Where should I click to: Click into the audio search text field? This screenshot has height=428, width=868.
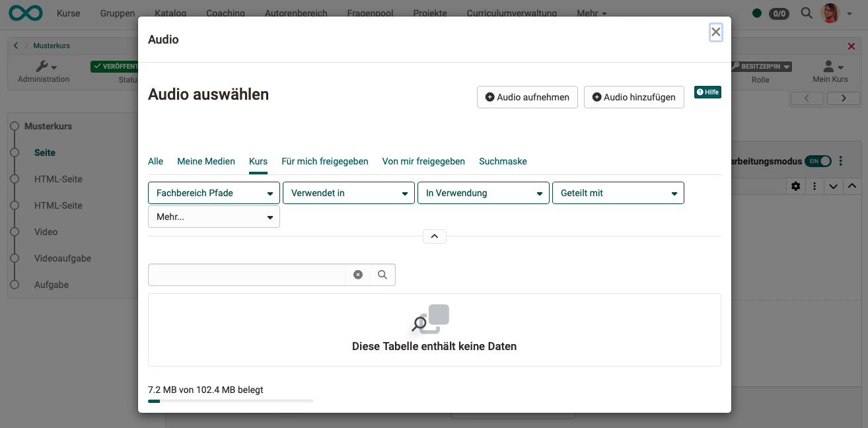pyautogui.click(x=246, y=275)
